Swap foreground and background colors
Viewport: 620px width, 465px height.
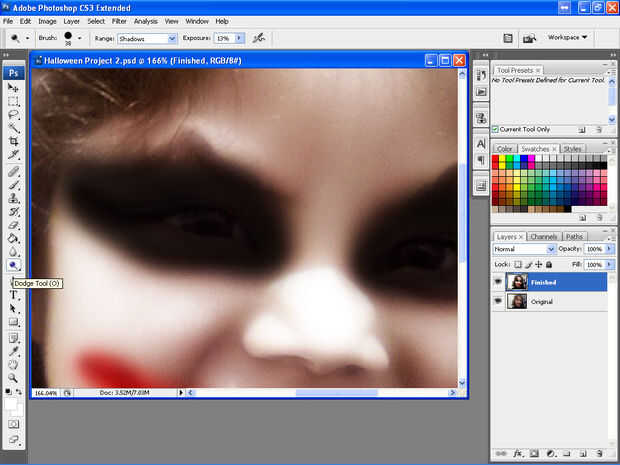pyautogui.click(x=19, y=392)
